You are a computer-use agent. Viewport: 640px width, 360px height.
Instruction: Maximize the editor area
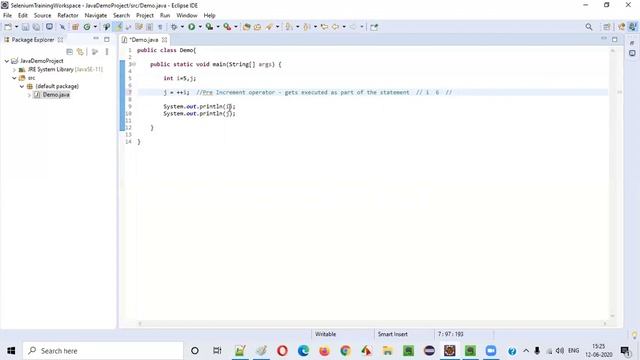pos(615,39)
